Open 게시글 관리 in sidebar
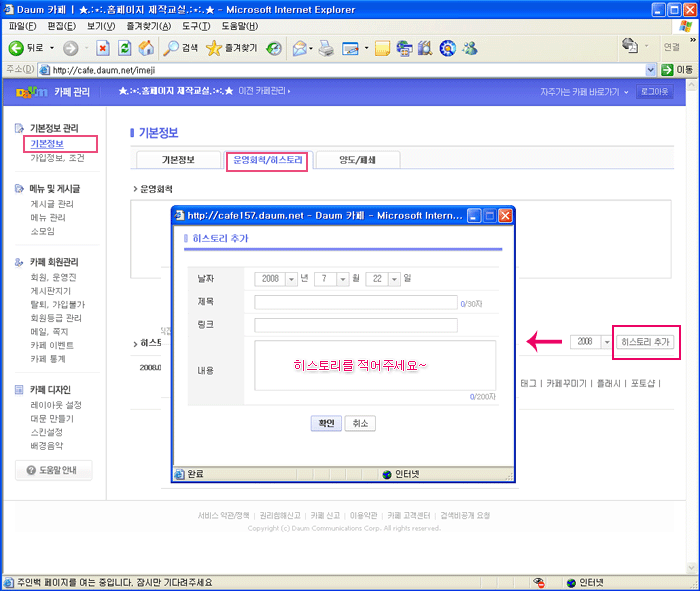 click(x=52, y=204)
